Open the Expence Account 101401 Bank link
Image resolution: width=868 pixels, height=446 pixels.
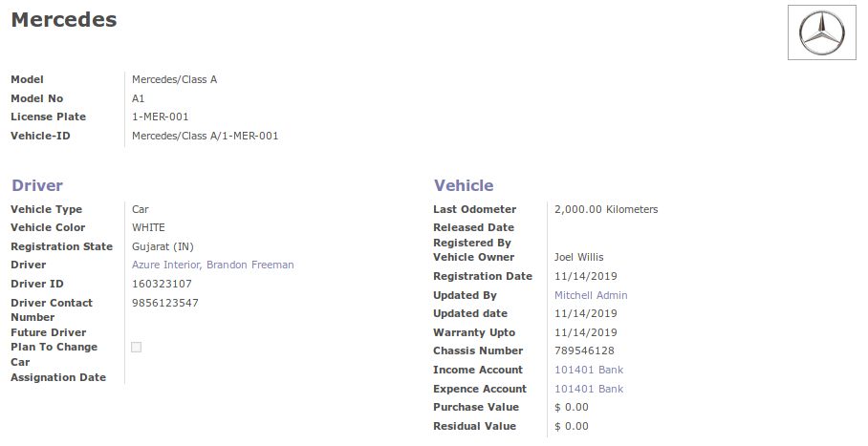pyautogui.click(x=589, y=389)
